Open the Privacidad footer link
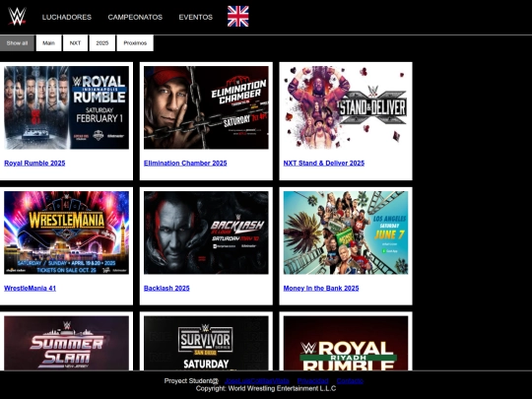This screenshot has height=399, width=532. coord(313,380)
